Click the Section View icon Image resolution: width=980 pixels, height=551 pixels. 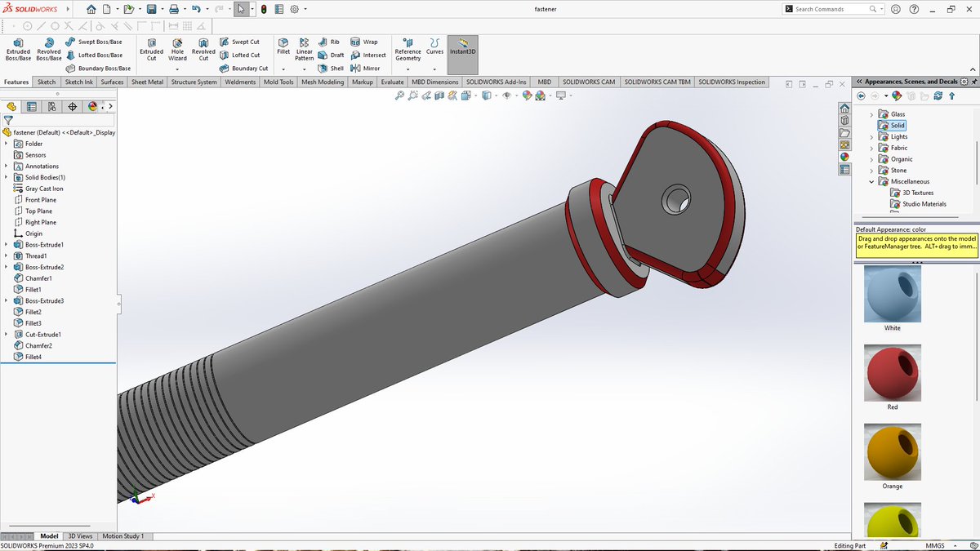pyautogui.click(x=440, y=96)
